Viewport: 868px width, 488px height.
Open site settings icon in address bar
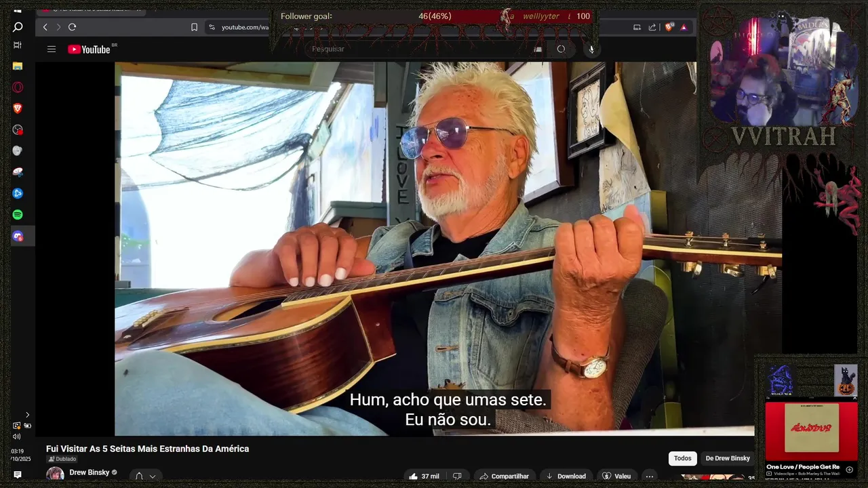(x=212, y=27)
